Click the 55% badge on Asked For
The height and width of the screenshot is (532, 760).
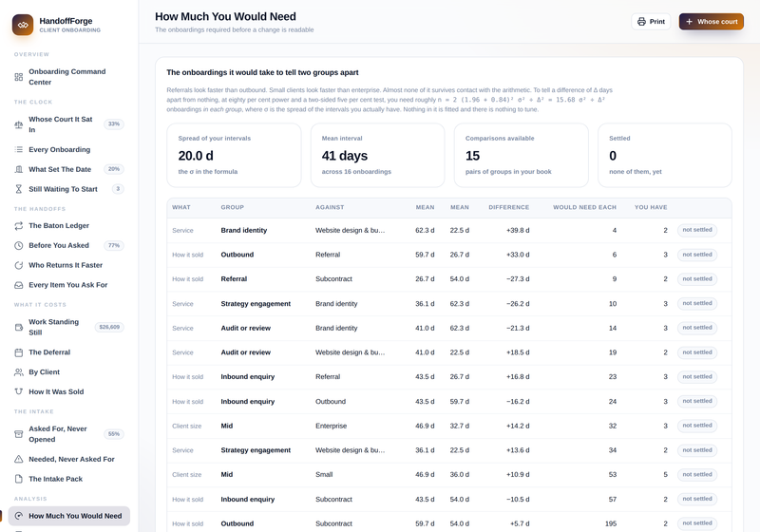click(x=114, y=434)
